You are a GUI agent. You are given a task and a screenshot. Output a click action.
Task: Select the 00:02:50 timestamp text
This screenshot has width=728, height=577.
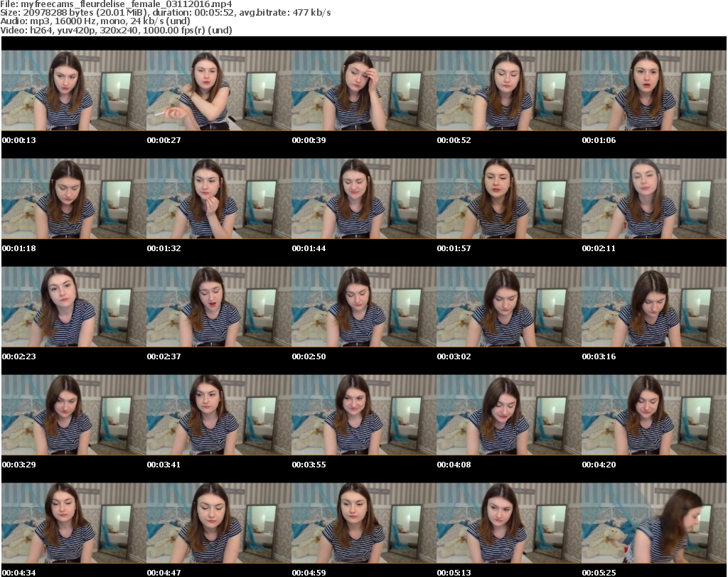click(309, 356)
